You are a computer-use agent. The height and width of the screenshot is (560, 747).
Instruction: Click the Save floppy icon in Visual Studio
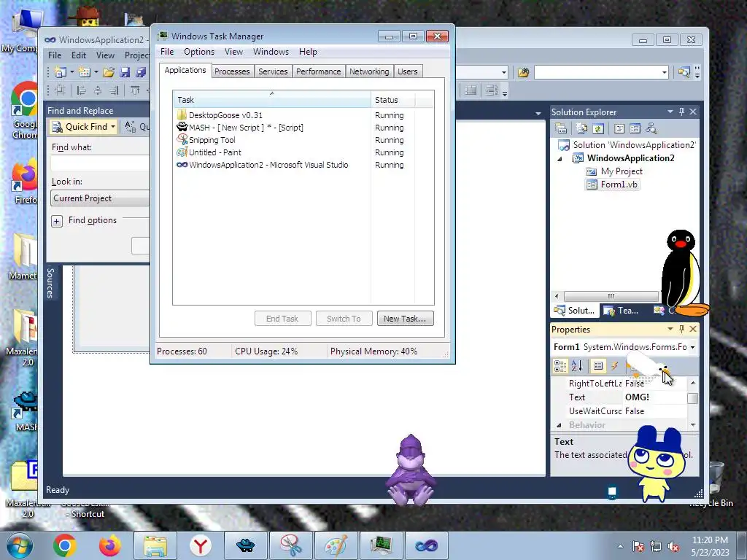(x=125, y=72)
